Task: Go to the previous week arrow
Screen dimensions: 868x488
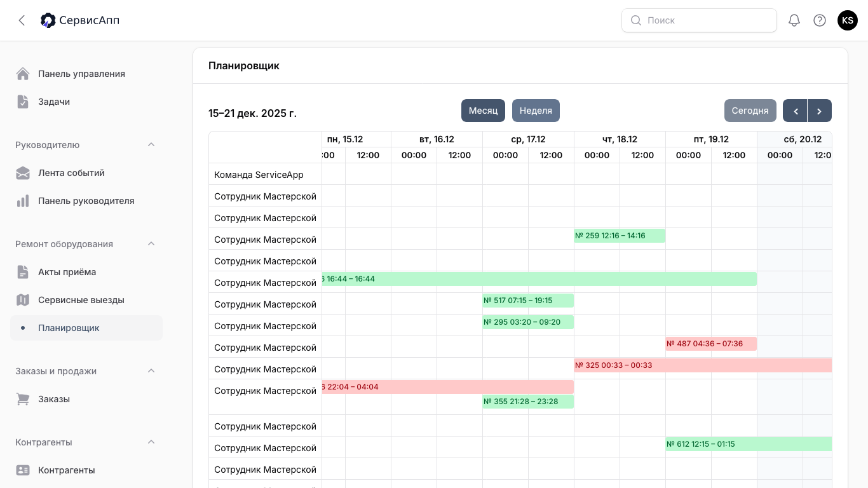Action: pyautogui.click(x=795, y=111)
